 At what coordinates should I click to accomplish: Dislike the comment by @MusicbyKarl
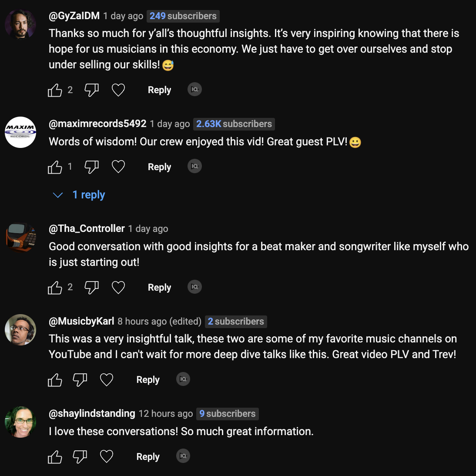[80, 380]
